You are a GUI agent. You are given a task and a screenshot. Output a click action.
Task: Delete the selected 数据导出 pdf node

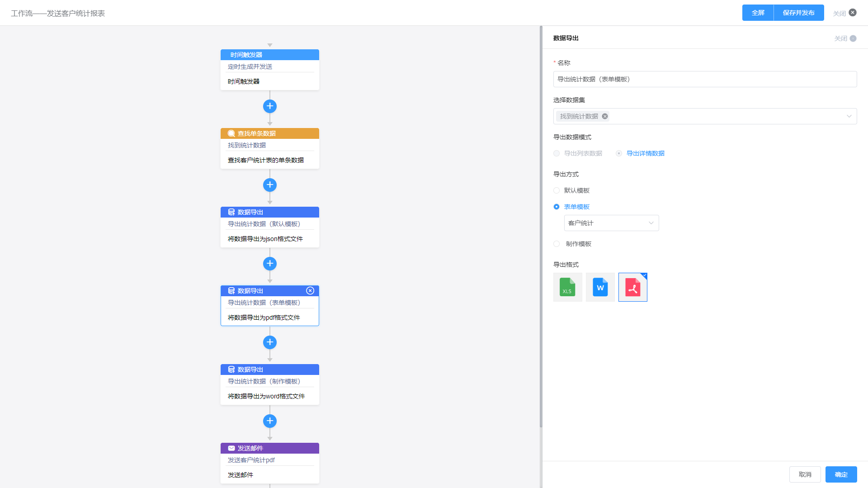tap(310, 291)
